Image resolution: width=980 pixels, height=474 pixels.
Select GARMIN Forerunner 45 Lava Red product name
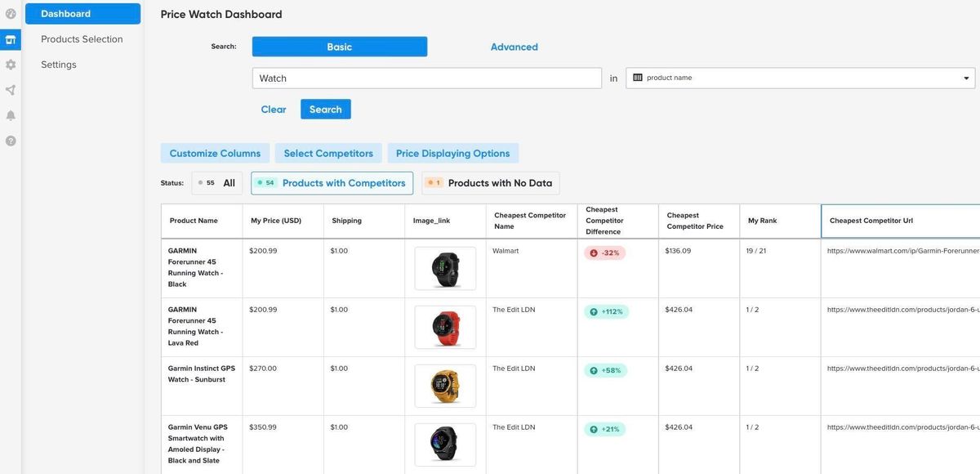click(x=196, y=326)
